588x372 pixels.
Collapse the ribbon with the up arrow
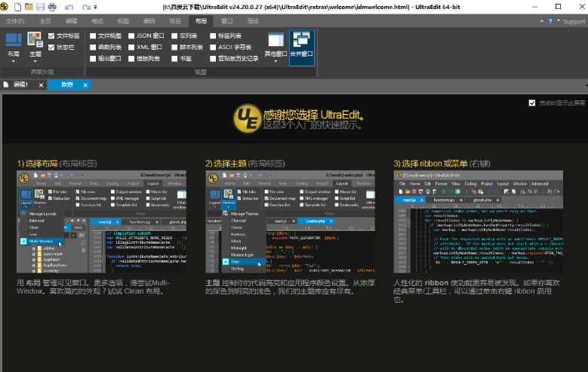(x=541, y=21)
